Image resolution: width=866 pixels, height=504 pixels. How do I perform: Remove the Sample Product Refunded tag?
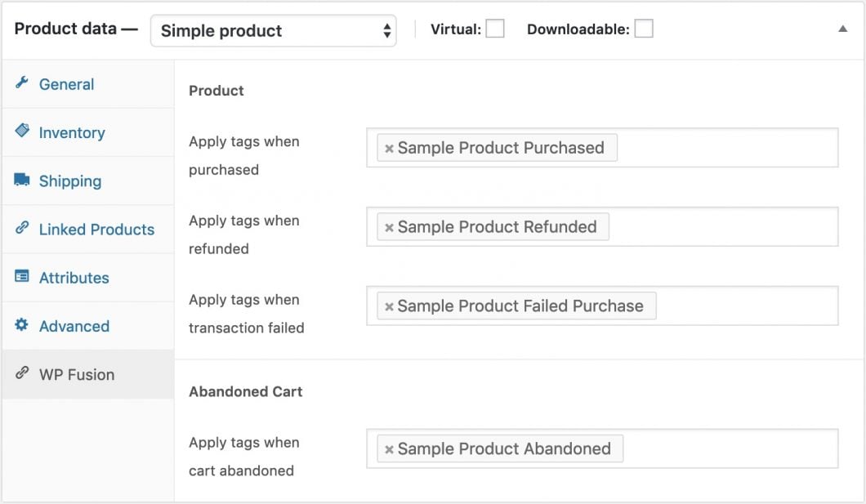pyautogui.click(x=389, y=228)
